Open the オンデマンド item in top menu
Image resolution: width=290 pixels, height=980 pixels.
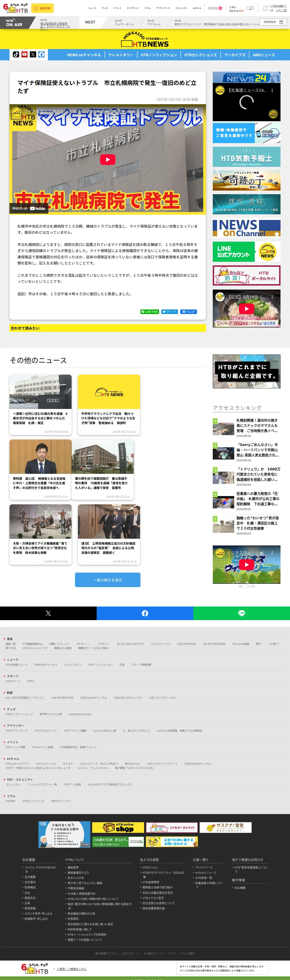point(133,8)
